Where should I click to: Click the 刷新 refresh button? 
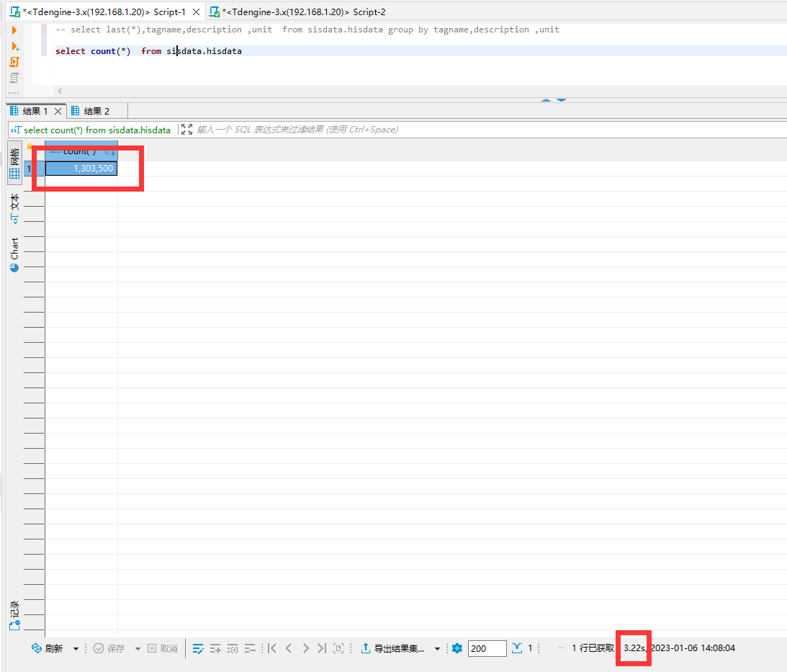(x=48, y=648)
